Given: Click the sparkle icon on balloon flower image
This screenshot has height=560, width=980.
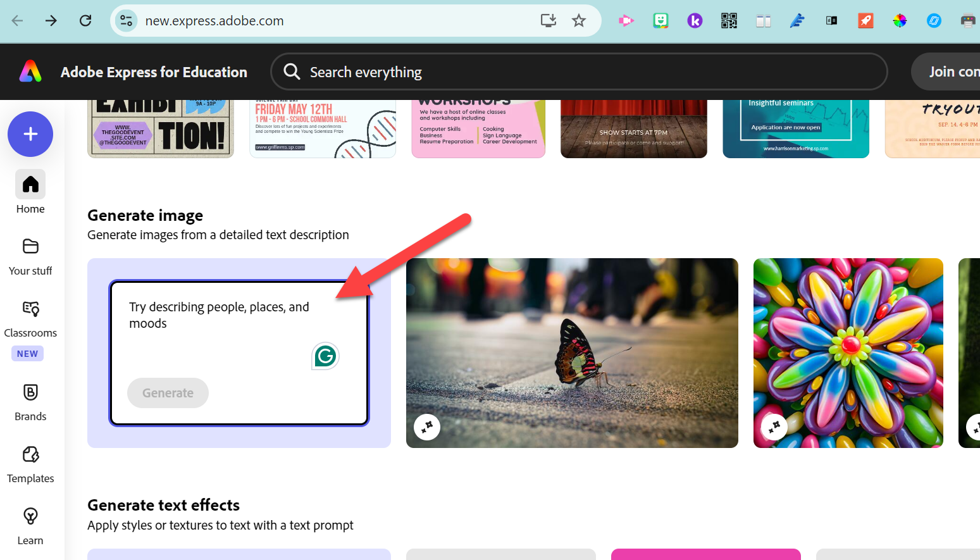Looking at the screenshot, I should [774, 427].
